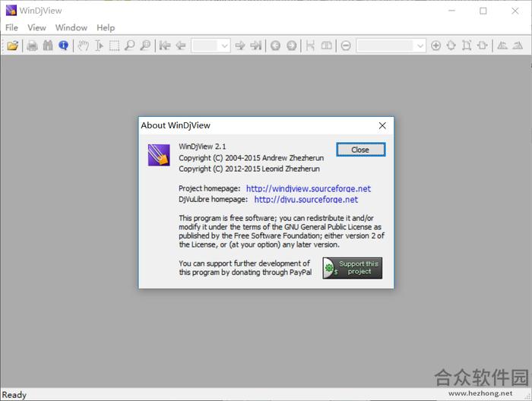Go to first page arrow icon
532x401 pixels.
click(165, 46)
